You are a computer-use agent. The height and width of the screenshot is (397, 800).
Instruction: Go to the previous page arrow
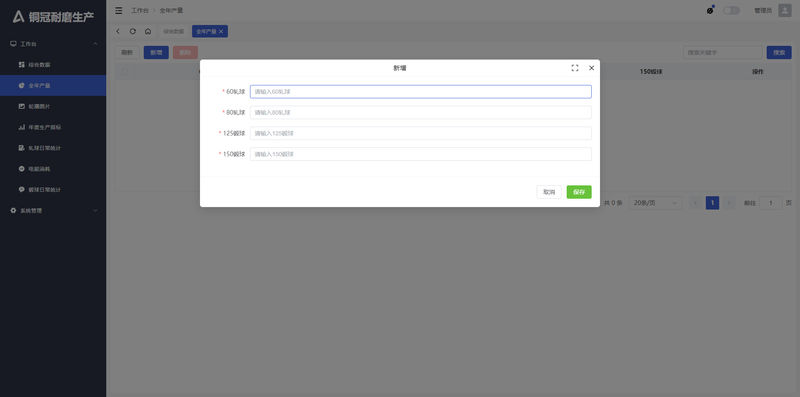click(x=695, y=203)
